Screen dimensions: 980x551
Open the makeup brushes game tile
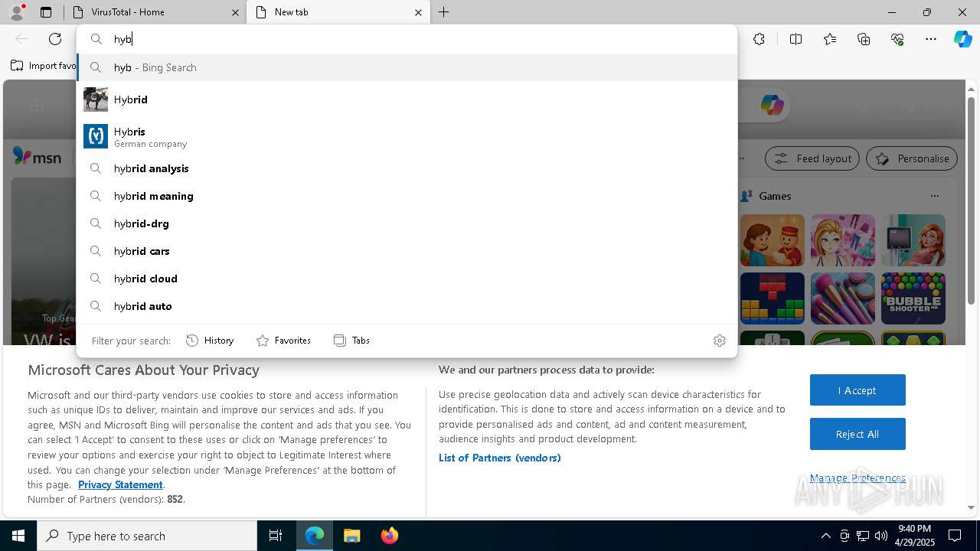tap(842, 298)
